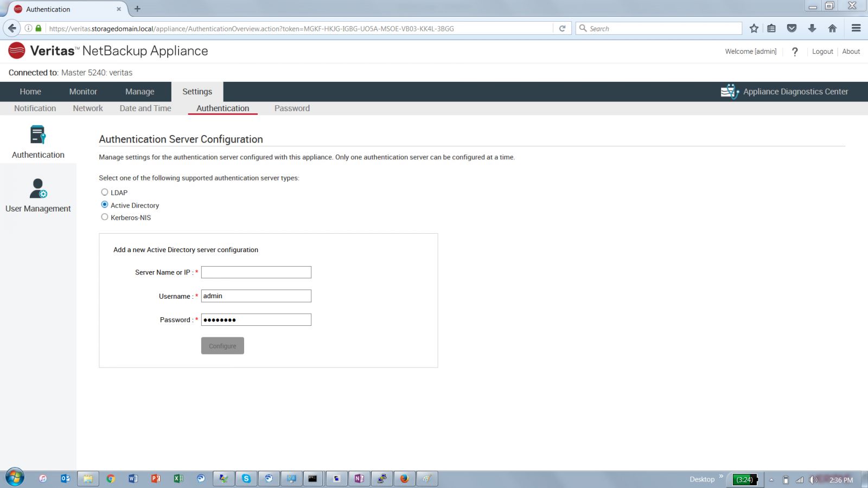Open the help question mark icon
The image size is (868, 488).
795,52
